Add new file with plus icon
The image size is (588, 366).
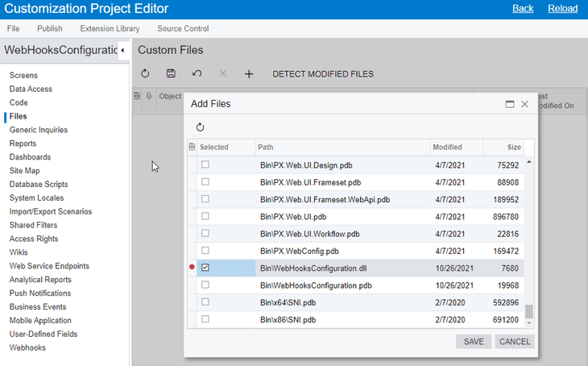(x=249, y=74)
